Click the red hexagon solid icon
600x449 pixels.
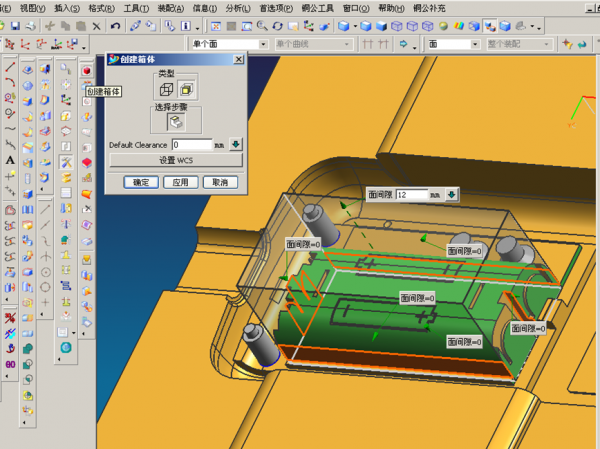pyautogui.click(x=87, y=163)
